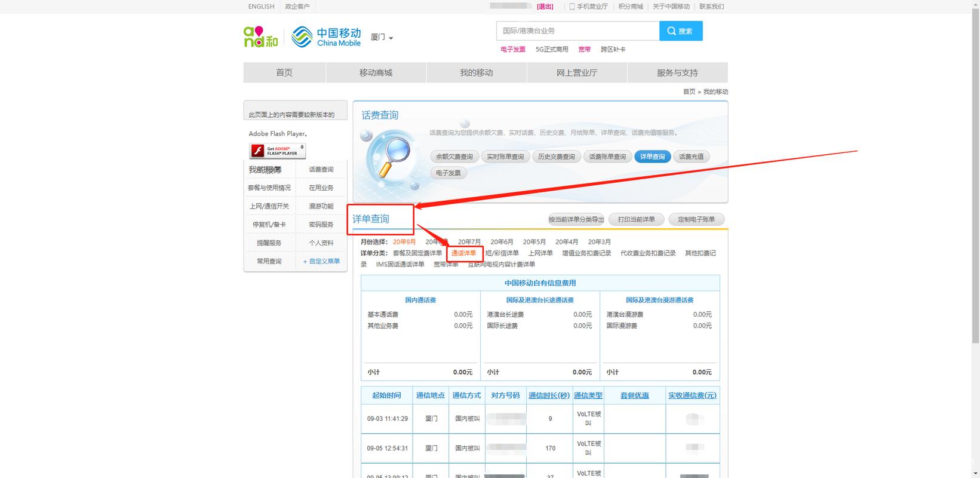
Task: Open 漫游功能 in sidebar
Action: point(321,206)
